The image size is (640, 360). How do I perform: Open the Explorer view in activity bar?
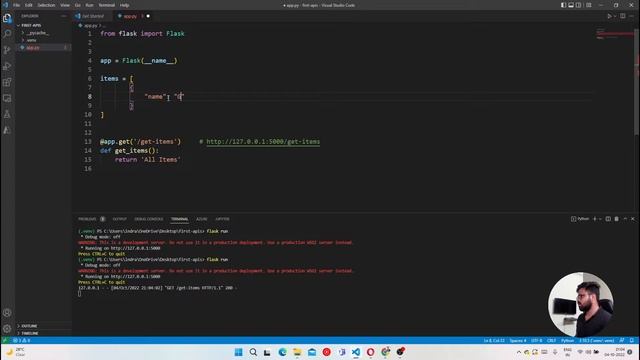pyautogui.click(x=7, y=18)
